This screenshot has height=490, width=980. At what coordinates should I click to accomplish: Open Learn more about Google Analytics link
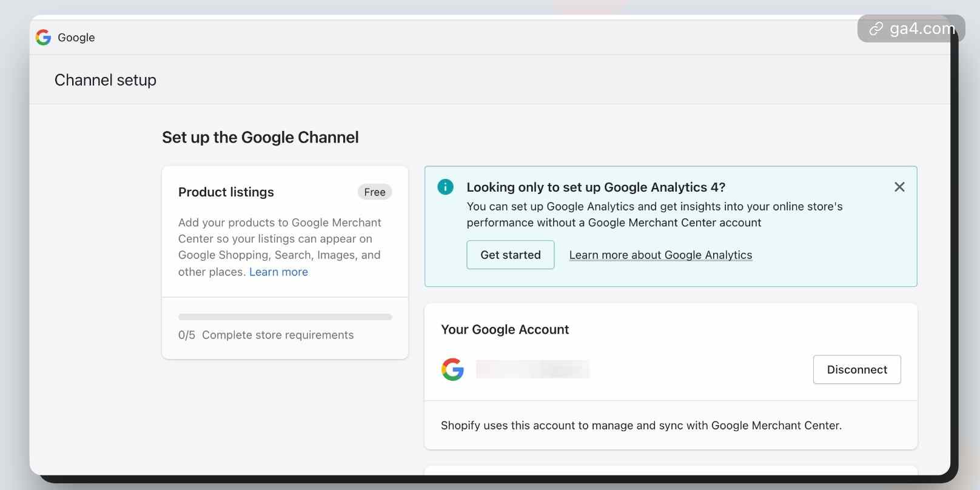pyautogui.click(x=660, y=255)
